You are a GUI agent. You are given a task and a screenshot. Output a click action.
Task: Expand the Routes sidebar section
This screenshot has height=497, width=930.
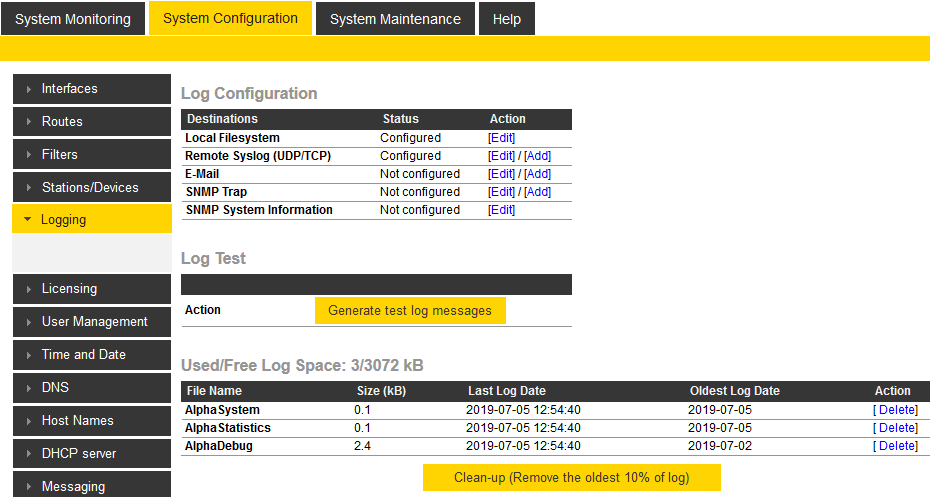(x=91, y=122)
